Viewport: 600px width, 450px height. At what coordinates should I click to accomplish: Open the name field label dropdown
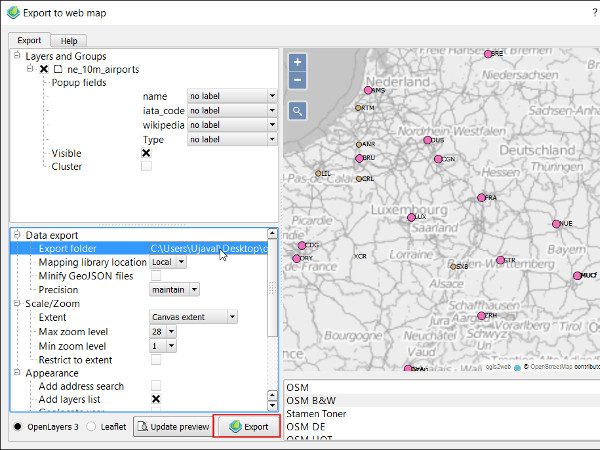click(232, 96)
